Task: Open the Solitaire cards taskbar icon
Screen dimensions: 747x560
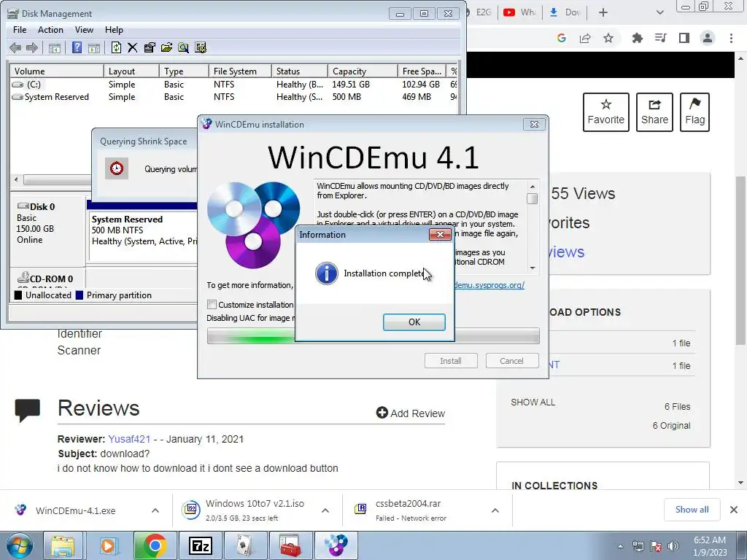Action: pos(245,545)
